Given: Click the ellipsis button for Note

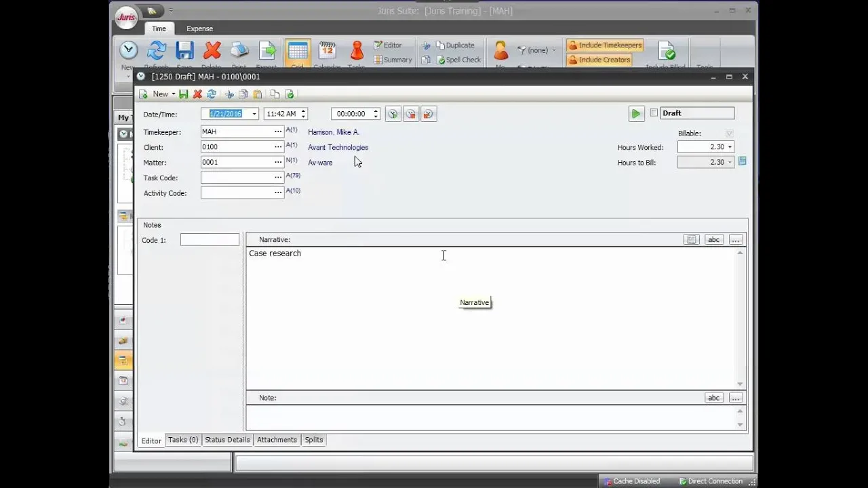Looking at the screenshot, I should (736, 398).
